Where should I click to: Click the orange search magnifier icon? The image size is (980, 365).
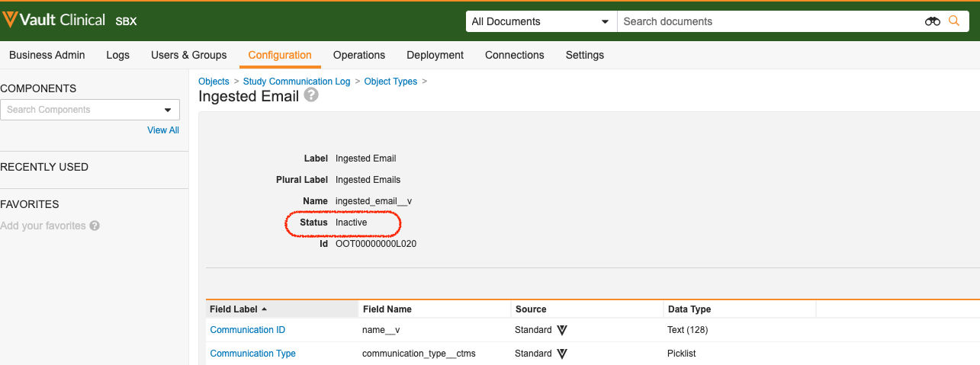click(953, 21)
